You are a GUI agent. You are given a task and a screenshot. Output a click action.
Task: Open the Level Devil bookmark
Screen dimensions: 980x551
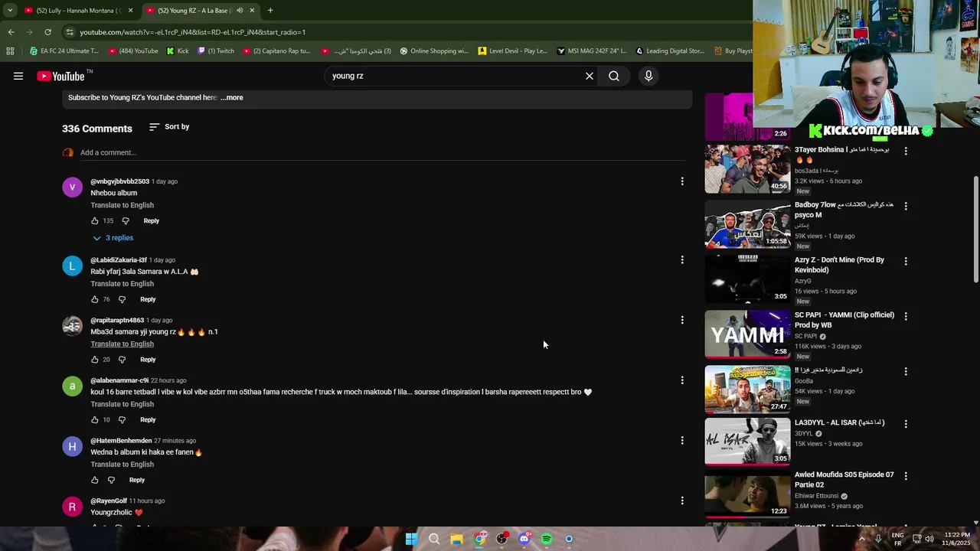[x=513, y=51]
